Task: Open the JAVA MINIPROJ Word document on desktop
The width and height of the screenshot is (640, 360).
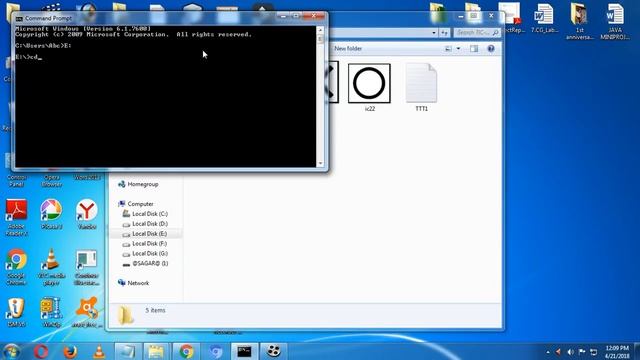Action: (x=615, y=21)
